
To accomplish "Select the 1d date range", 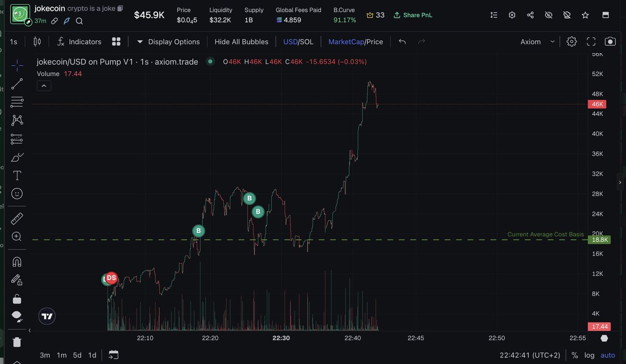I will click(92, 355).
